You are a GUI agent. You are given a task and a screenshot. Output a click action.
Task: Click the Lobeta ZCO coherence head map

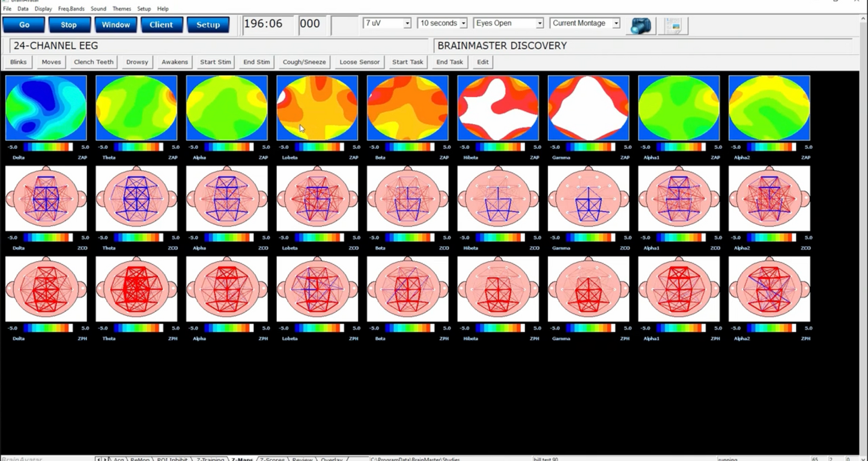317,198
